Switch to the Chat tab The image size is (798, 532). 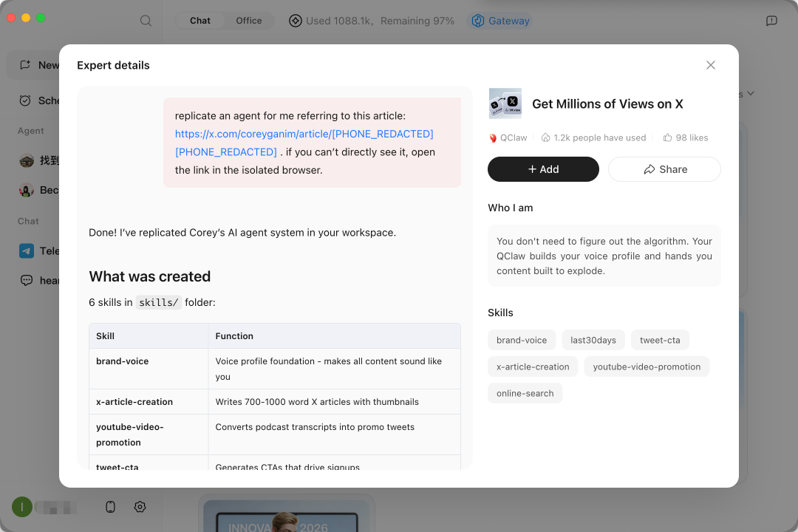coord(200,21)
